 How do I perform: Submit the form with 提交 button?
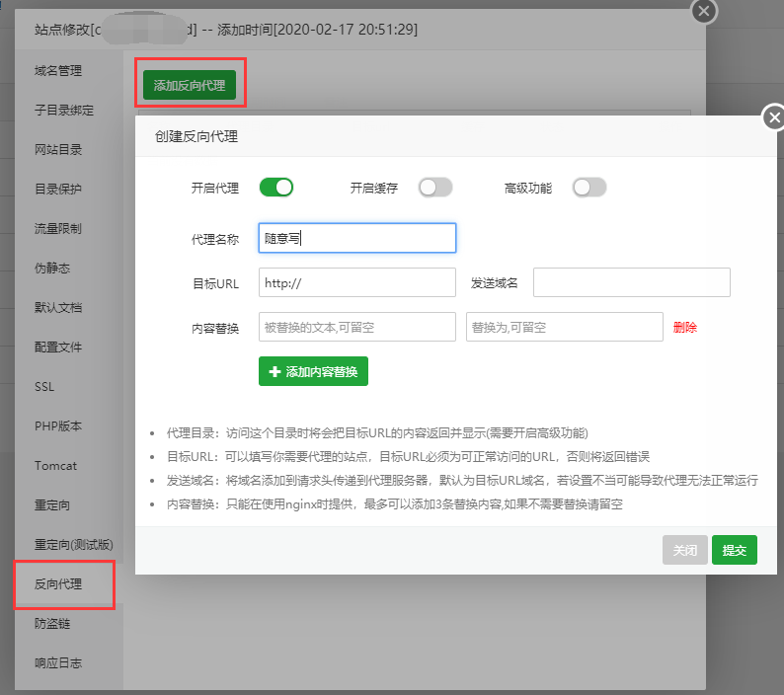pyautogui.click(x=734, y=550)
